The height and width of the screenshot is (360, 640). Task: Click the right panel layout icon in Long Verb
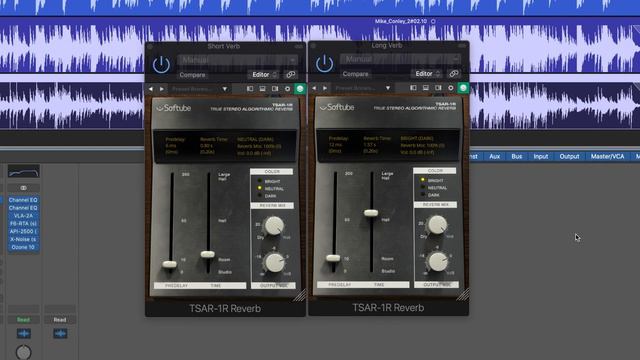coord(438,88)
